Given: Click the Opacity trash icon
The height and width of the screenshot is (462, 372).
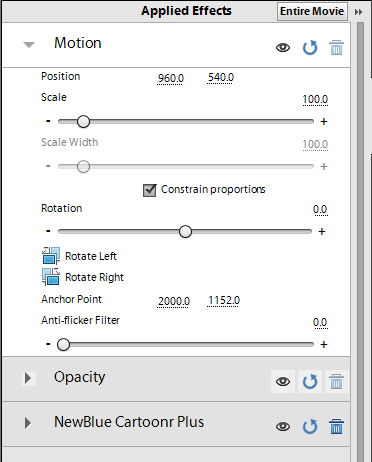Looking at the screenshot, I should coord(336,381).
